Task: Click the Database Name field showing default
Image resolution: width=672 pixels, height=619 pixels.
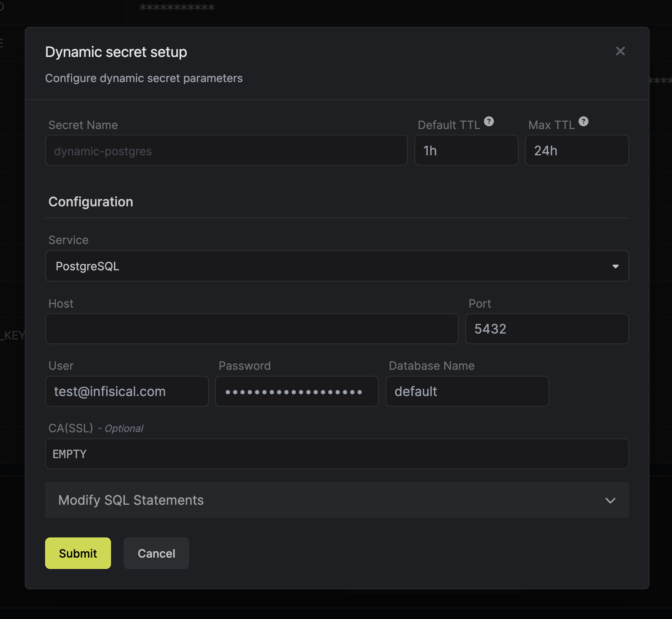Action: (x=467, y=391)
